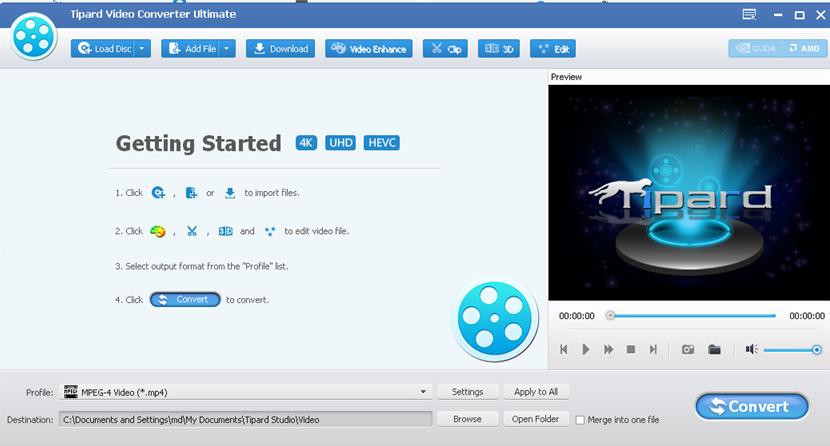
Task: Expand the Add File dropdown arrow
Action: pos(227,48)
